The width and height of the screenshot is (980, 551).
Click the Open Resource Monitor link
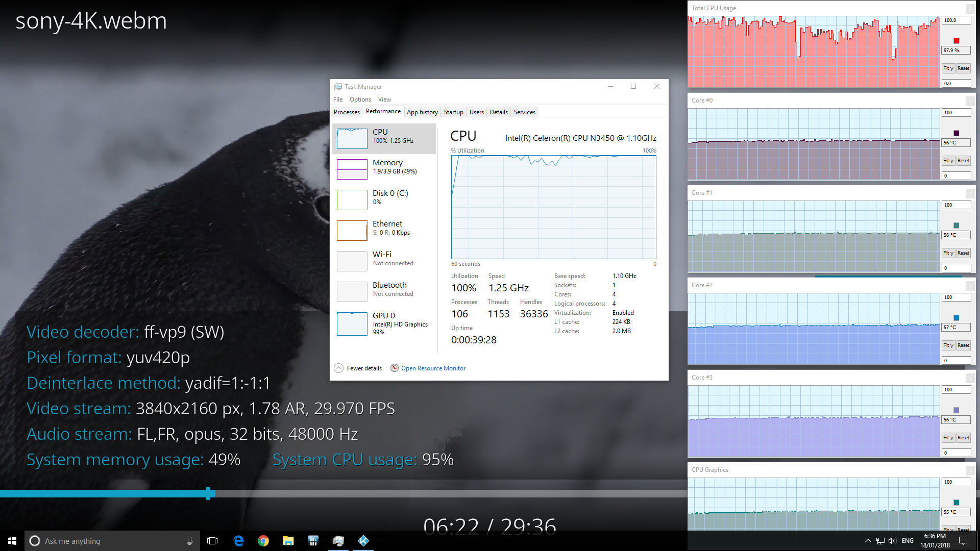(x=433, y=368)
